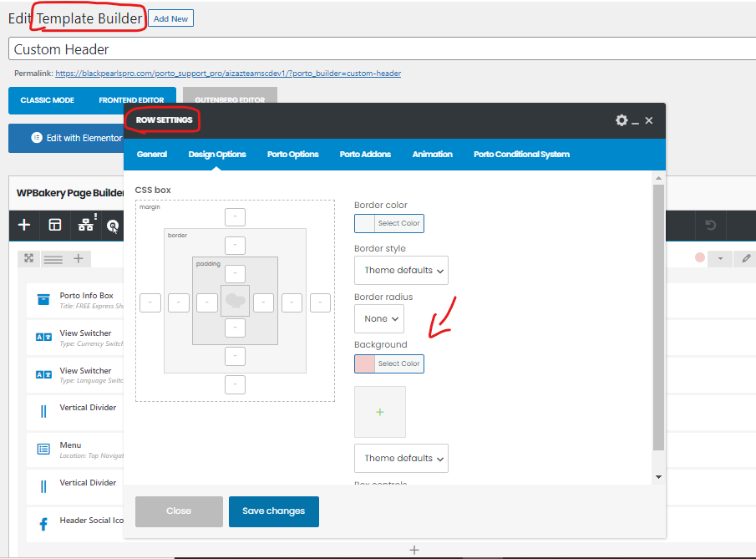Click Save changes button
Viewport: 756px width, 559px height.
coord(273,511)
